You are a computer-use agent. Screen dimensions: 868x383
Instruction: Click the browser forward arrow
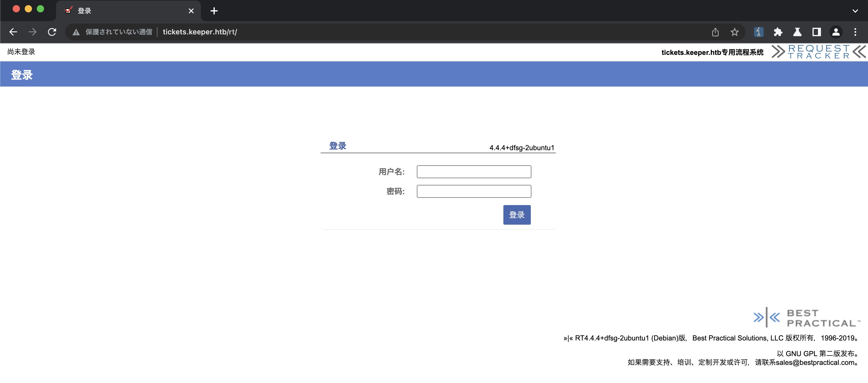(32, 32)
